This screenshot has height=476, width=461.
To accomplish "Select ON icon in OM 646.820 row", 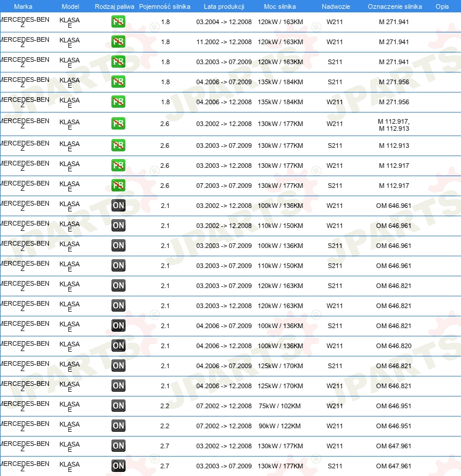I will 118,346.
